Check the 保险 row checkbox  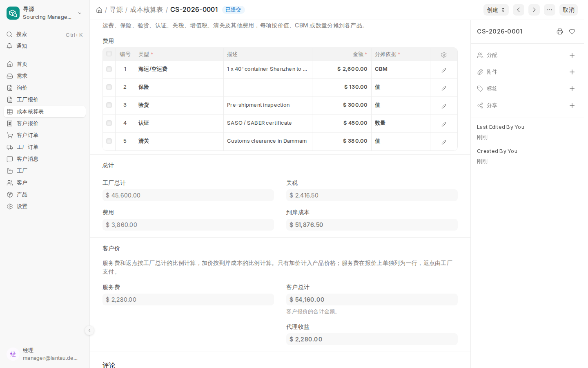[x=109, y=87]
